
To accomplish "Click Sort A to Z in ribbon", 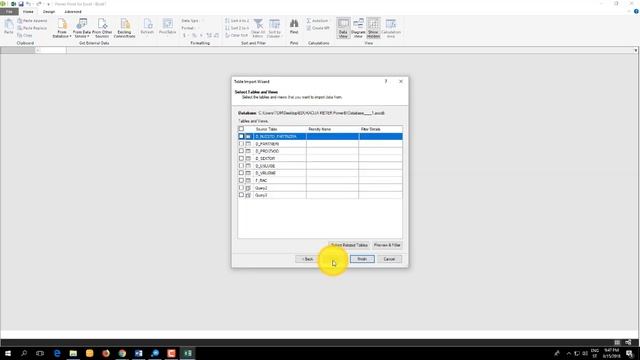I will pos(237,20).
